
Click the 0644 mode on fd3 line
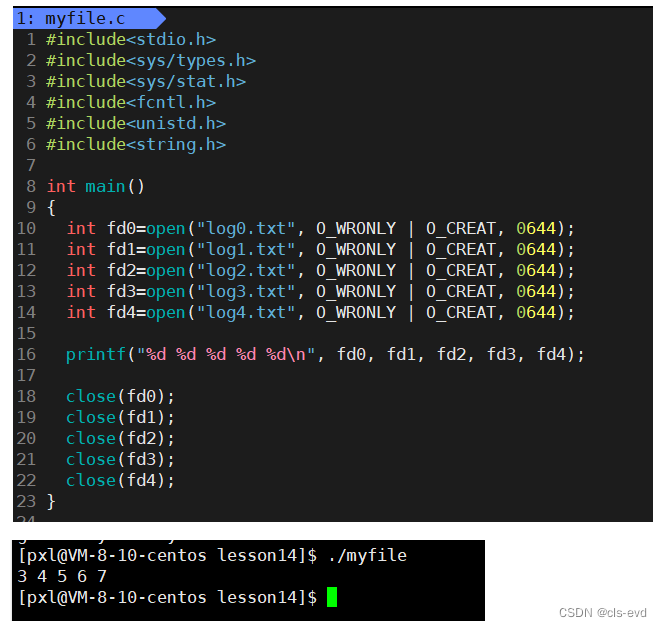[x=536, y=292]
